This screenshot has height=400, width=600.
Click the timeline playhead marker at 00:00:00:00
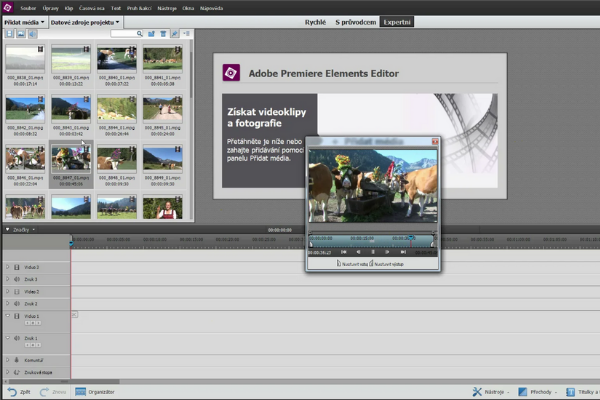click(x=71, y=243)
